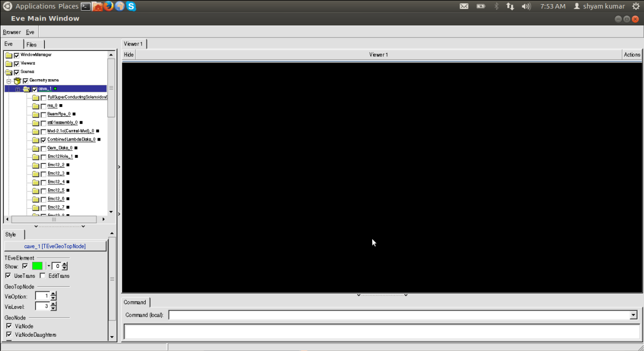Open Skype from the top panel

[131, 6]
